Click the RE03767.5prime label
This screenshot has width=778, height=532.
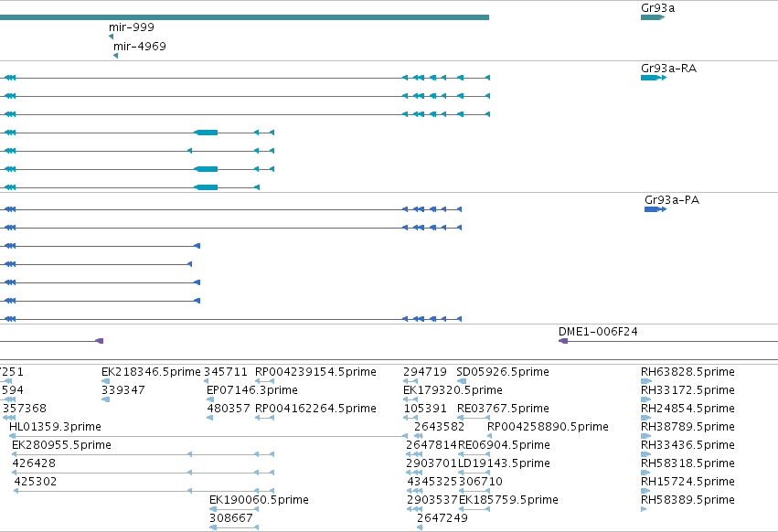(503, 409)
